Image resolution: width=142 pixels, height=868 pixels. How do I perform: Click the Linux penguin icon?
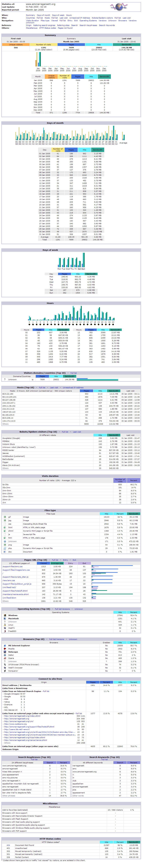5,625
